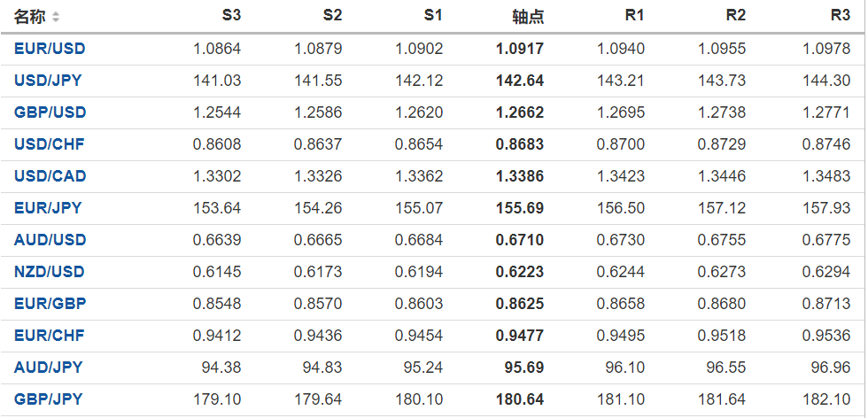The width and height of the screenshot is (868, 418).
Task: Click USD/JPY R1 value 143.21
Action: click(x=624, y=81)
